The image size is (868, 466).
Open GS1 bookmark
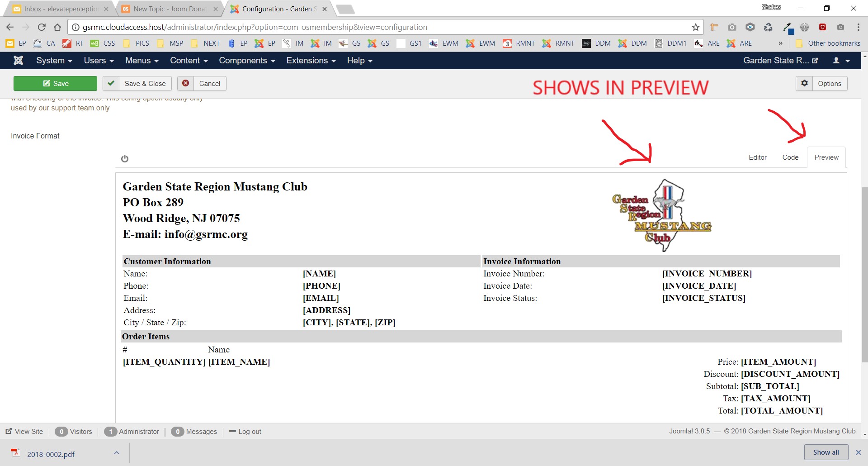(x=409, y=43)
